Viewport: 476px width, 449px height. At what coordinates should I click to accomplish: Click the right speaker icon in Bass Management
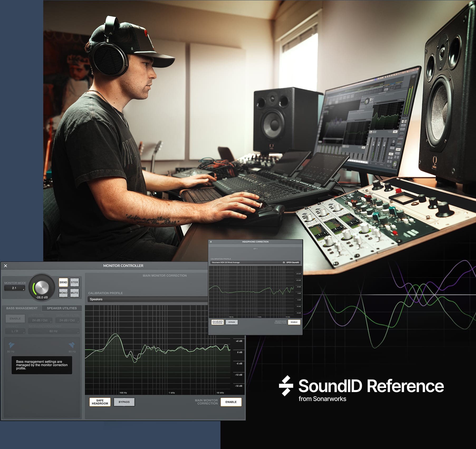point(72,345)
